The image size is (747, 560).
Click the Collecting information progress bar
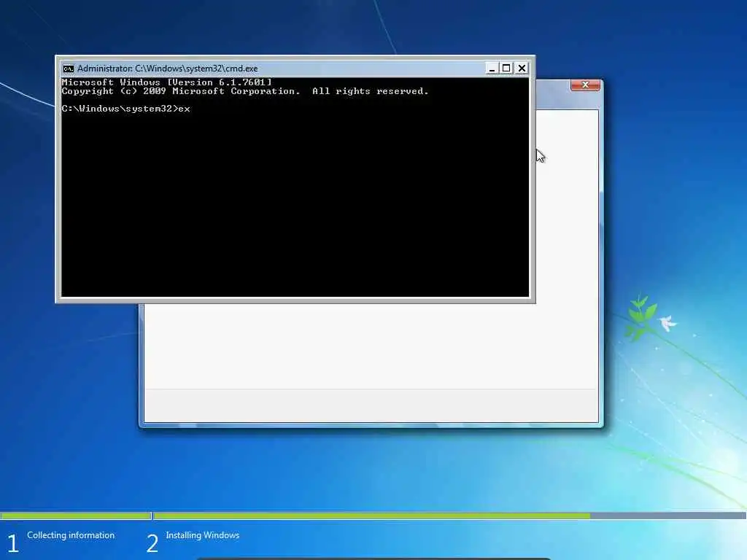[75, 516]
